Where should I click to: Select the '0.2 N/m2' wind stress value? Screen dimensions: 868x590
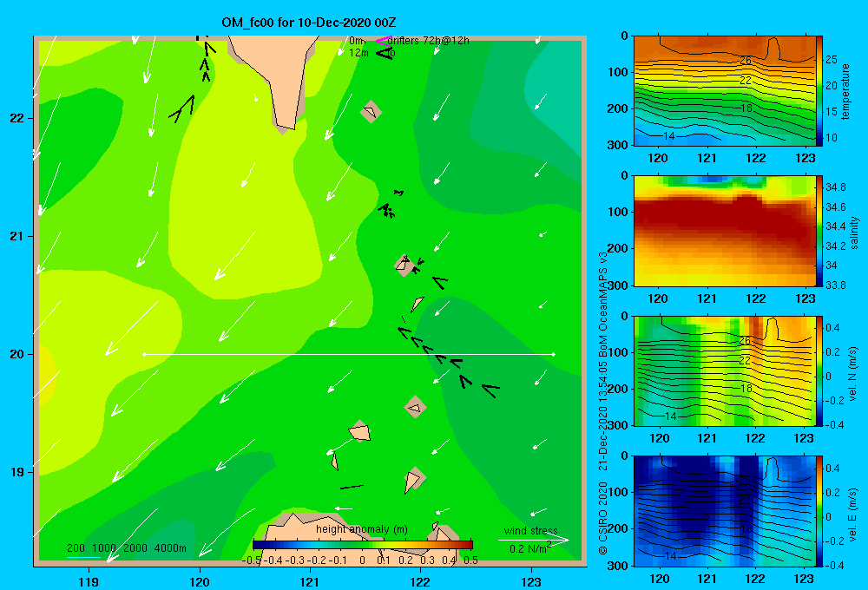(529, 548)
